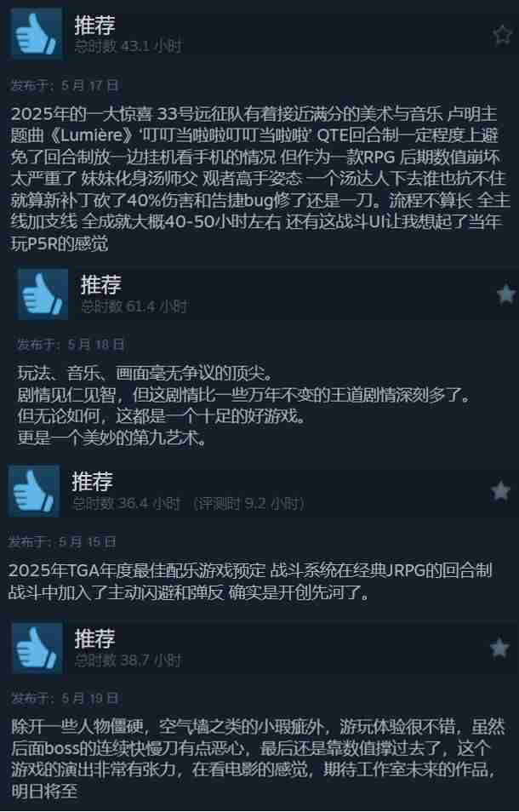Image resolution: width=519 pixels, height=812 pixels.
Task: Click review text ending with 明日将至
Action: 258,758
